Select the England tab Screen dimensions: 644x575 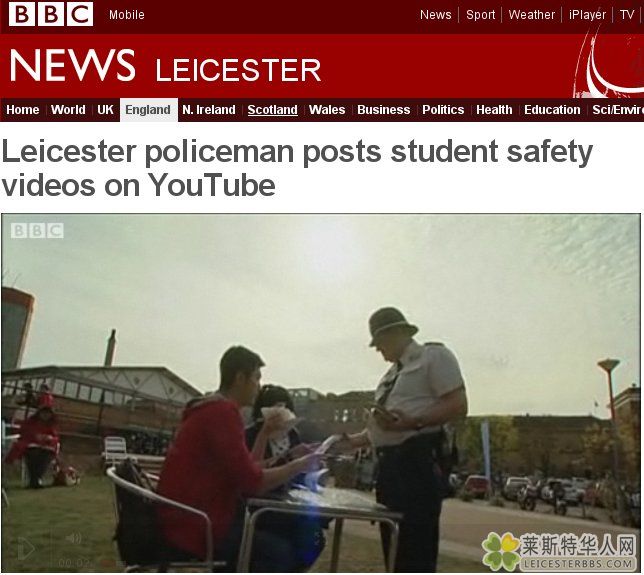click(x=148, y=110)
